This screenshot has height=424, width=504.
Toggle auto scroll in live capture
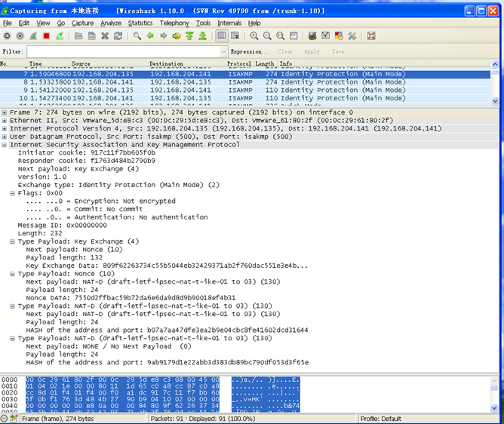click(x=235, y=35)
